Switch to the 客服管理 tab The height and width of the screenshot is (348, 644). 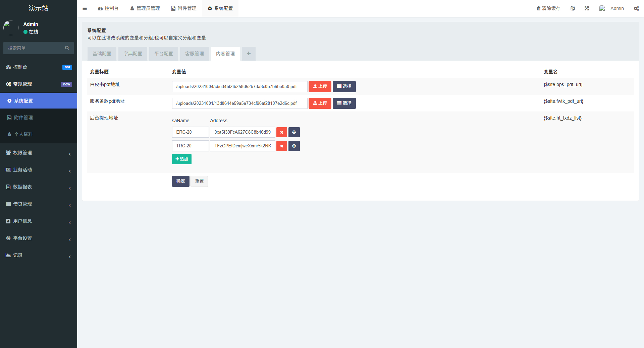tap(194, 54)
